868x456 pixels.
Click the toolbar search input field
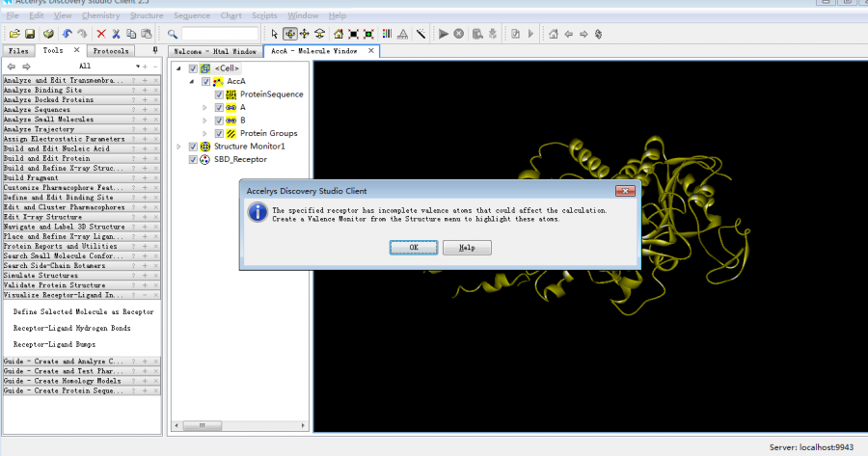coord(220,34)
